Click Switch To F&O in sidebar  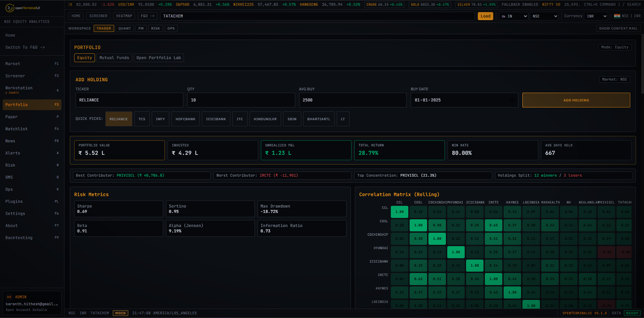[32, 47]
